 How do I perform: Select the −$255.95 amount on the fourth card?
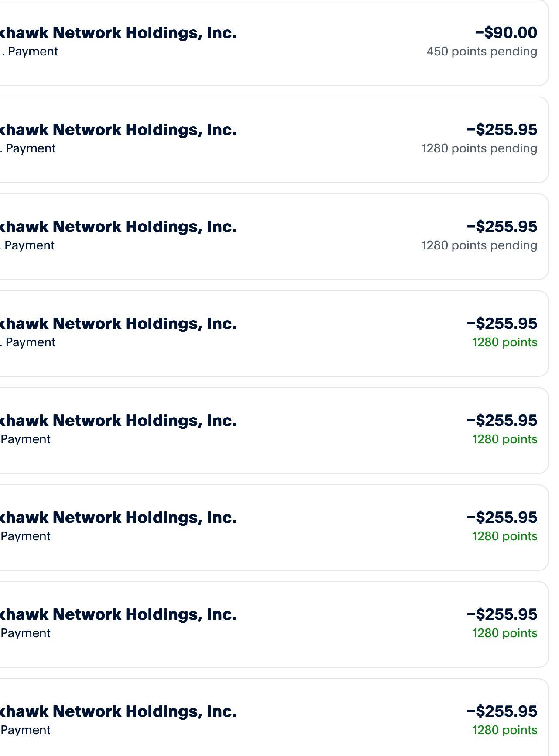pyautogui.click(x=502, y=323)
